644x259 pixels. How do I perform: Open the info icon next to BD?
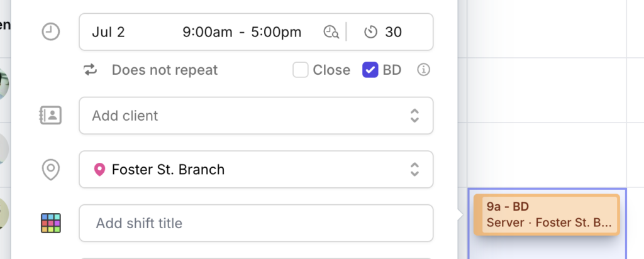423,70
